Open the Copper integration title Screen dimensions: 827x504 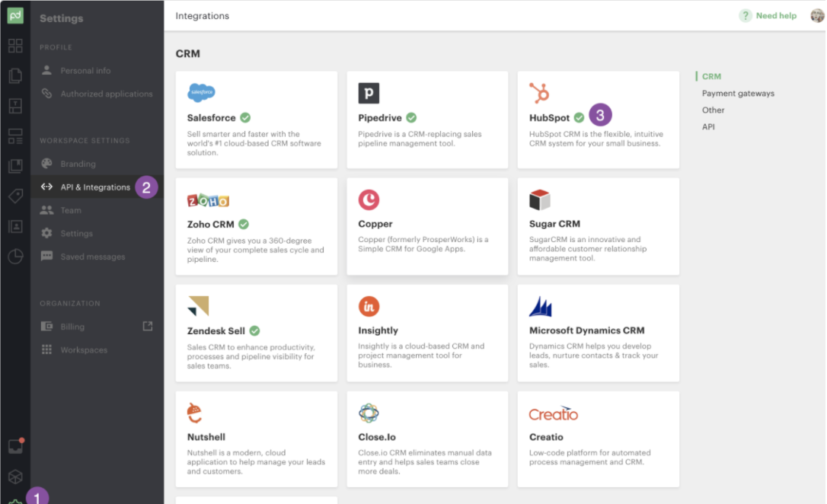tap(375, 224)
